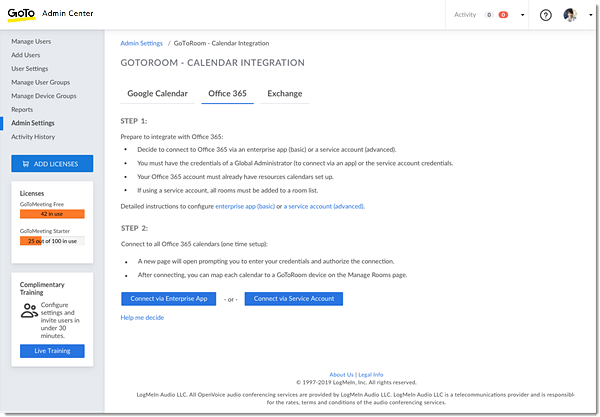Click the GoToMeeting Starter usage bar
Screen dimensions: 600x417
tap(52, 241)
